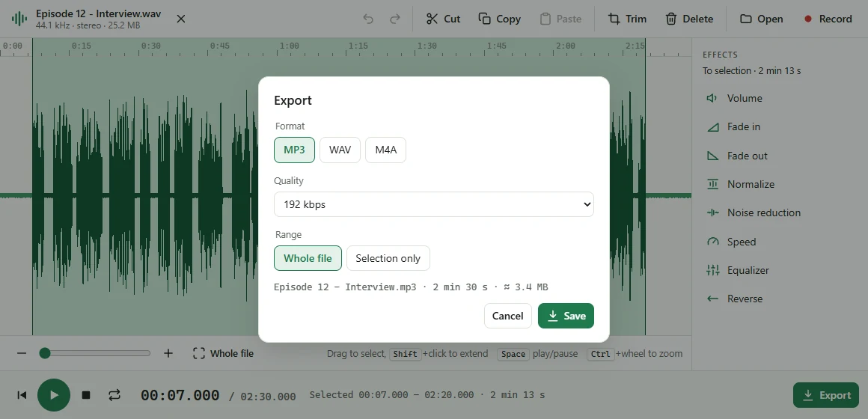Choose the Whole file range option
Screen dimensions: 868x419
click(x=308, y=258)
